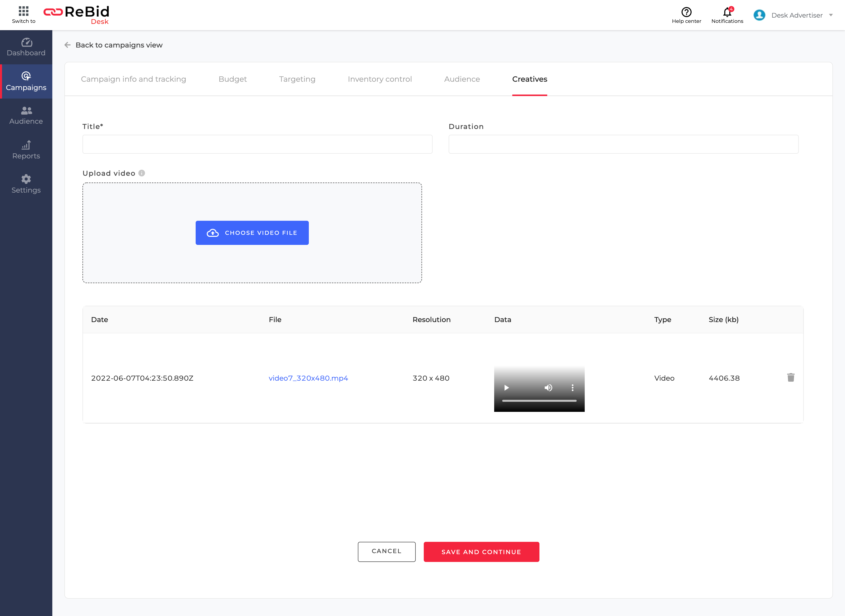Switch to the Inventory control tab
The height and width of the screenshot is (616, 845).
coord(379,79)
